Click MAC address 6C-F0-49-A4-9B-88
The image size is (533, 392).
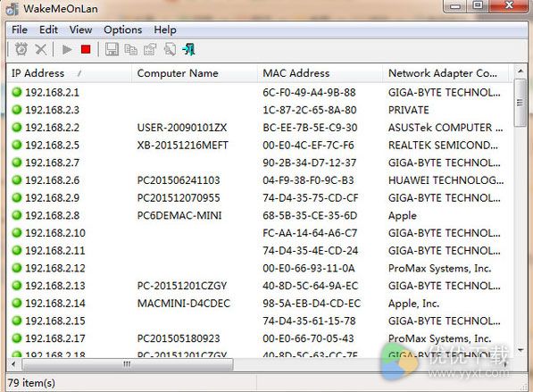pos(309,93)
